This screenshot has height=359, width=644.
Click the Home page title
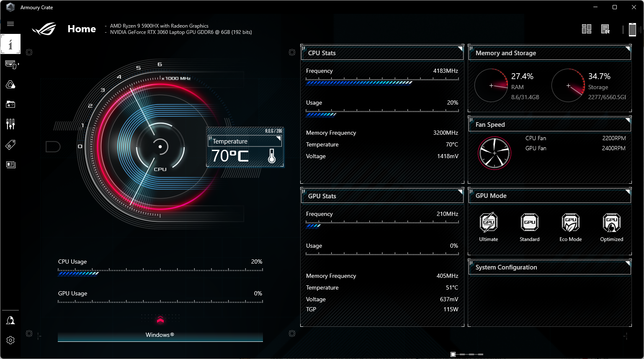[82, 29]
